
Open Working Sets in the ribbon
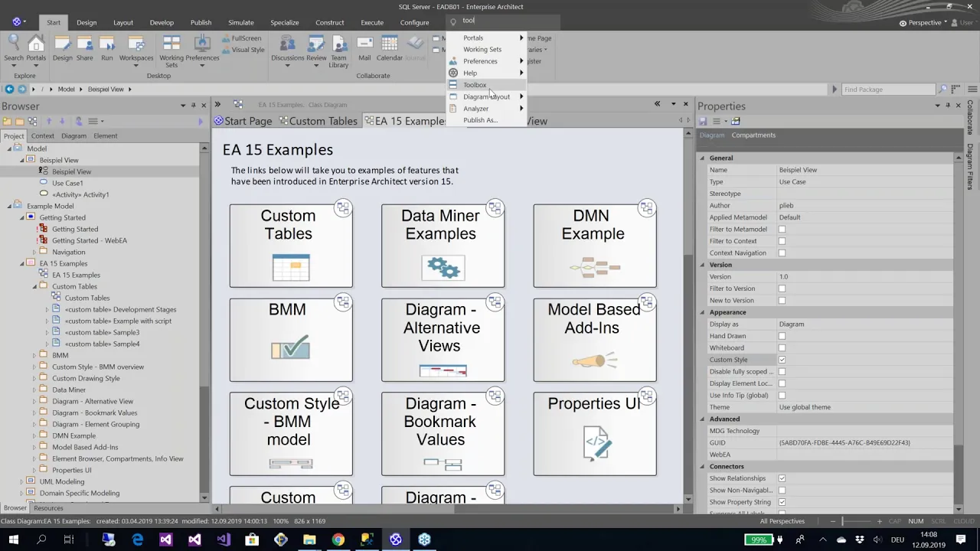coord(171,51)
